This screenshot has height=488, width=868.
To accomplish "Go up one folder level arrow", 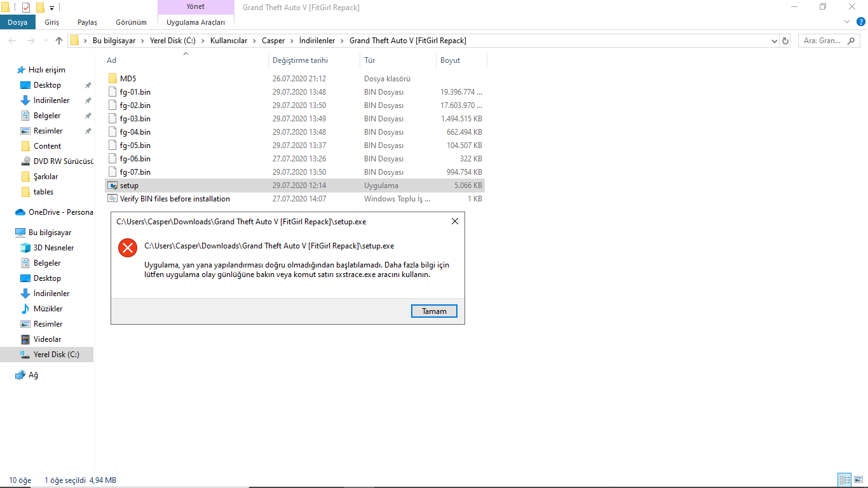I will (59, 41).
